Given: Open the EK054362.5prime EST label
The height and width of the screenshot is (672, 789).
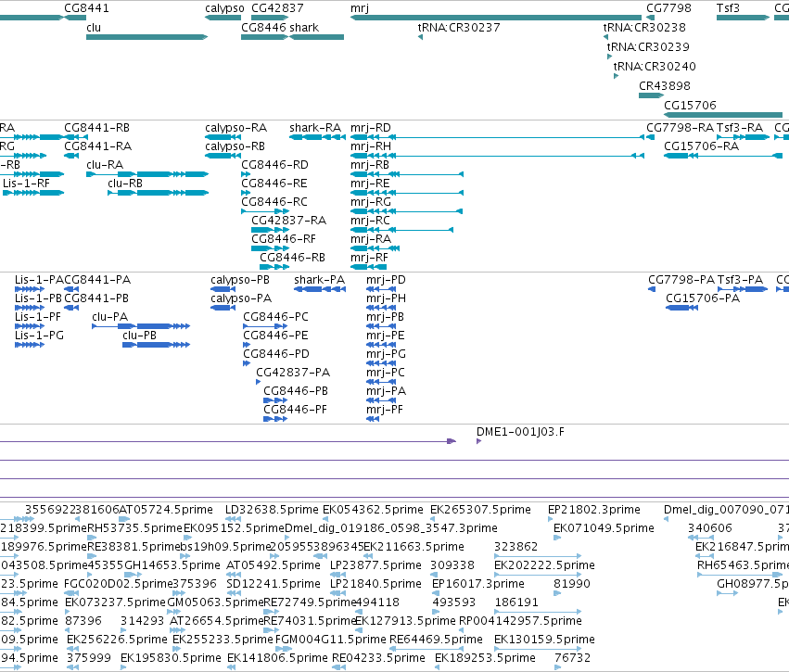Looking at the screenshot, I should [x=373, y=510].
